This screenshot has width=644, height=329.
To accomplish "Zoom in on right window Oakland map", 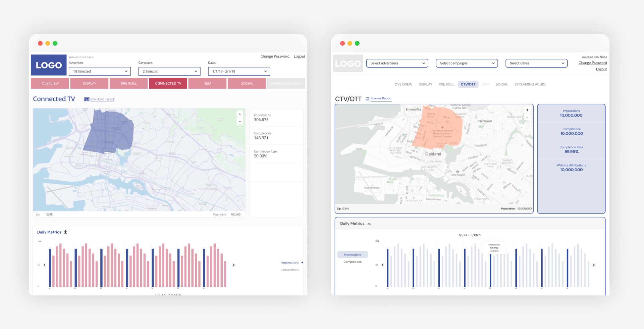I will coord(527,110).
